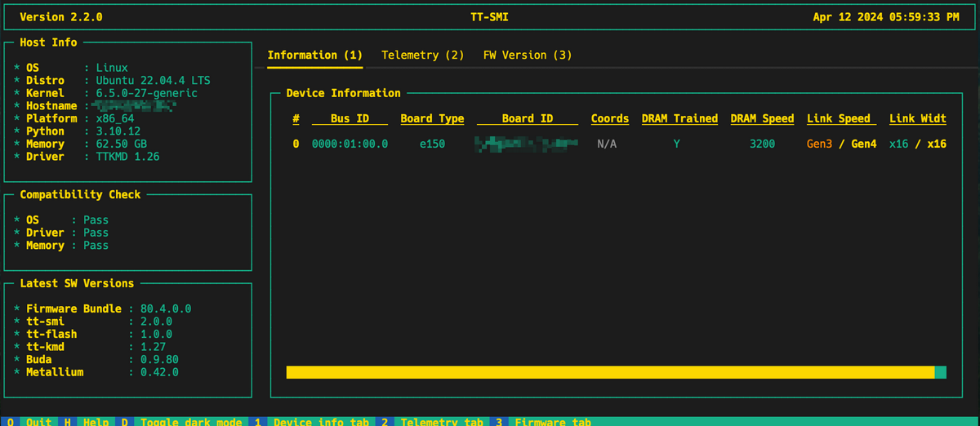
Task: Click the Python 3.10.12 value
Action: pos(118,131)
